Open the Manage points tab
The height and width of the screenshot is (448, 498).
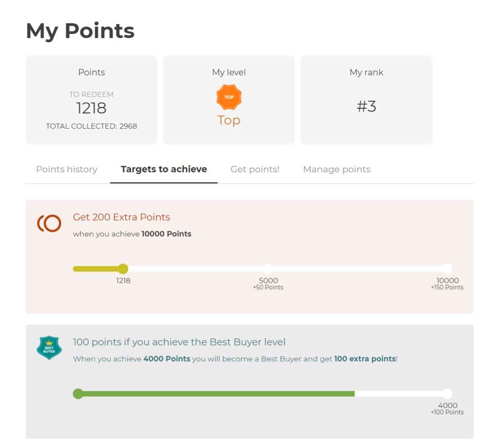[336, 169]
